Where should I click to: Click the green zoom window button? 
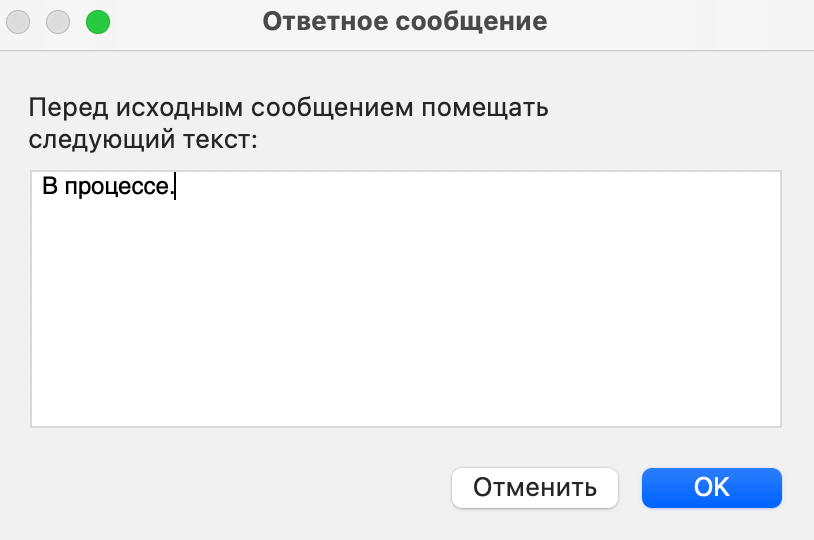[x=98, y=22]
